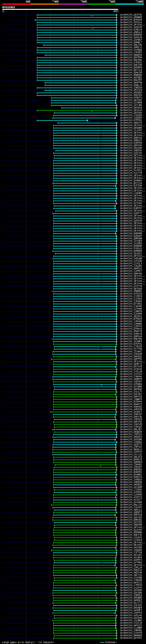Click the cyan ~100% identity legend segment
This screenshot has width=146, height=644.
(130, 4)
